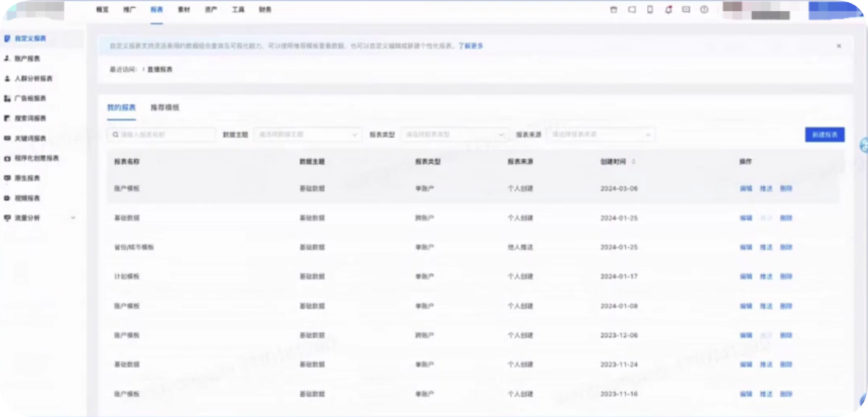Click the 2024-01-17 date cell
868x417 pixels.
click(x=619, y=276)
